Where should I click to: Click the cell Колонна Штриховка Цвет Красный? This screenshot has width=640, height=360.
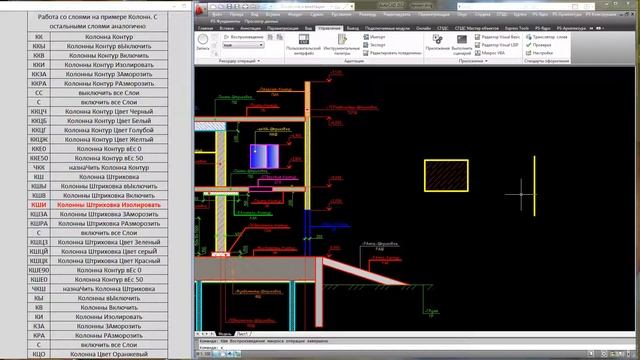coord(109,261)
